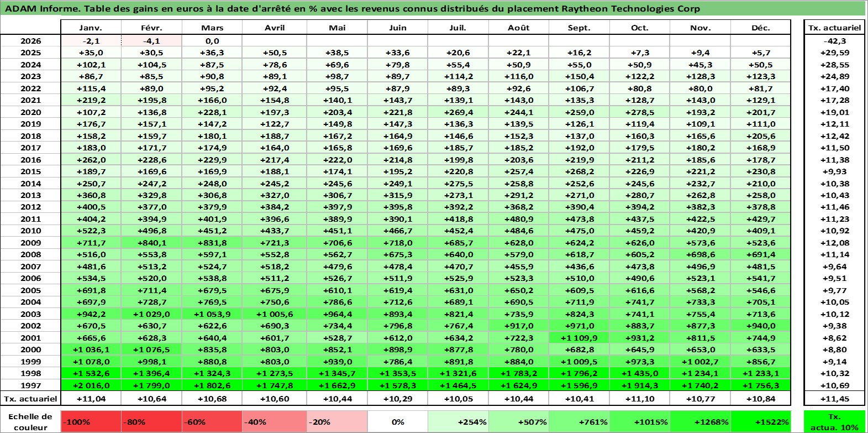
Task: Click the +11,10 October actuarial rate
Action: pyautogui.click(x=639, y=399)
